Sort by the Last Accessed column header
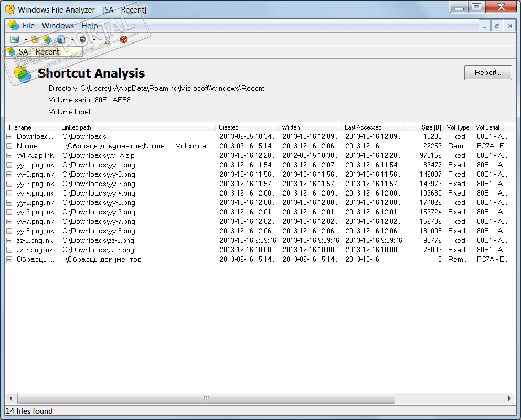 coord(373,127)
